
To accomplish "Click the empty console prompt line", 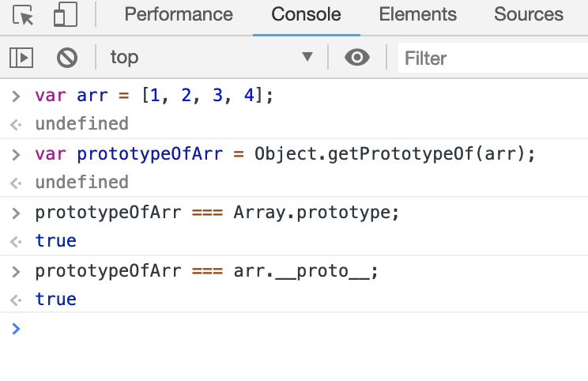I will pyautogui.click(x=300, y=328).
